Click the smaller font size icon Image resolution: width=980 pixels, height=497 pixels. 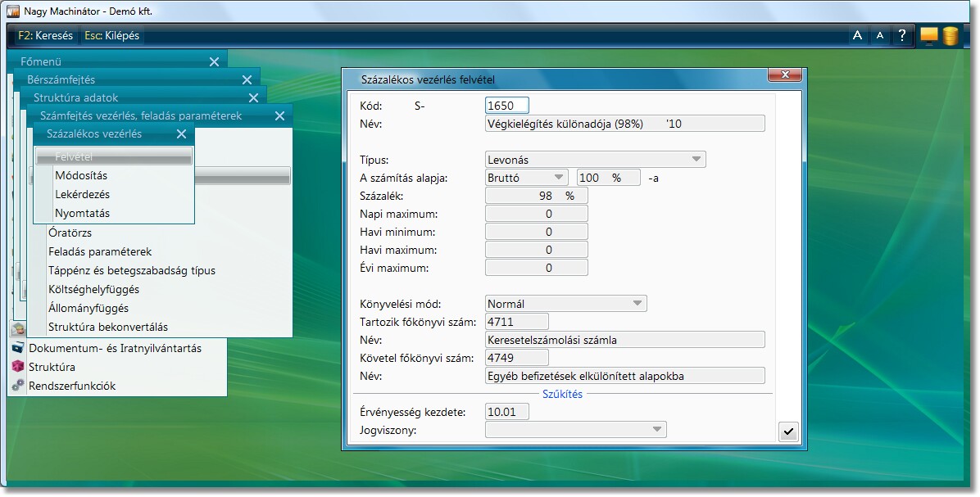coord(879,35)
